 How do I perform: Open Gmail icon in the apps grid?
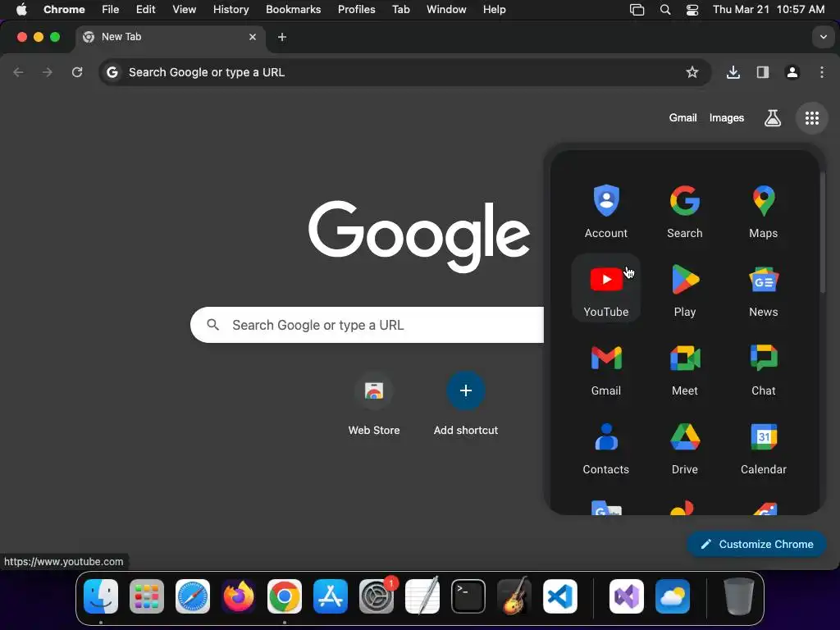pos(606,368)
